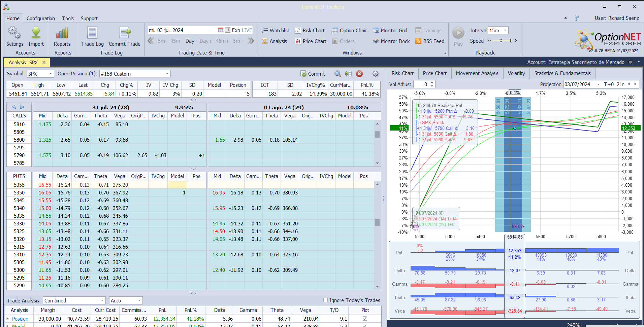Open the Tools ribbon tab
The height and width of the screenshot is (327, 644).
point(68,19)
